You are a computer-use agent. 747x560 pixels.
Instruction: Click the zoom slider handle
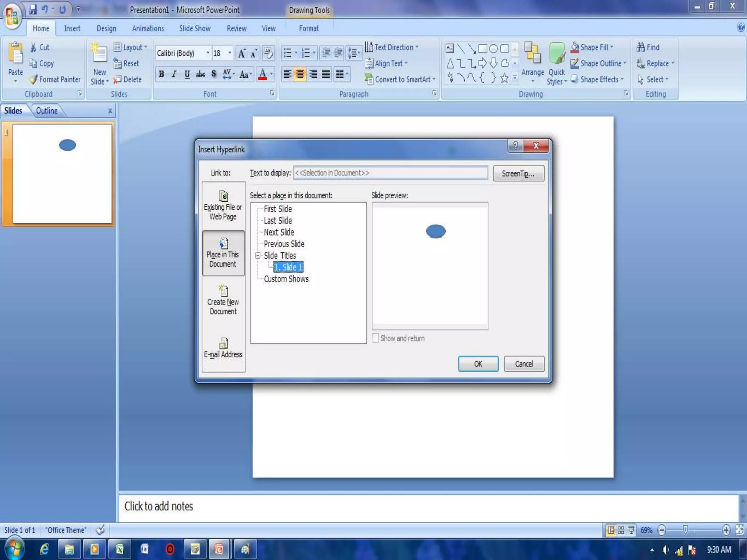coord(685,529)
